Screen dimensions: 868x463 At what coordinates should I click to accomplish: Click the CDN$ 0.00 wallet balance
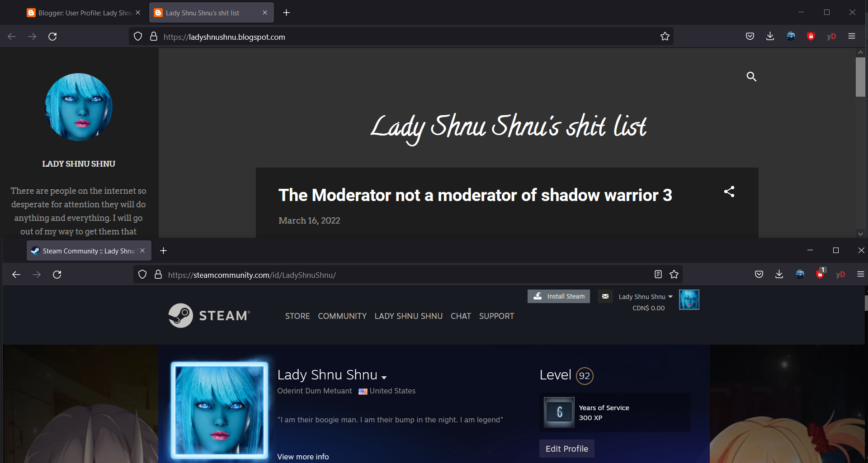[x=648, y=308]
